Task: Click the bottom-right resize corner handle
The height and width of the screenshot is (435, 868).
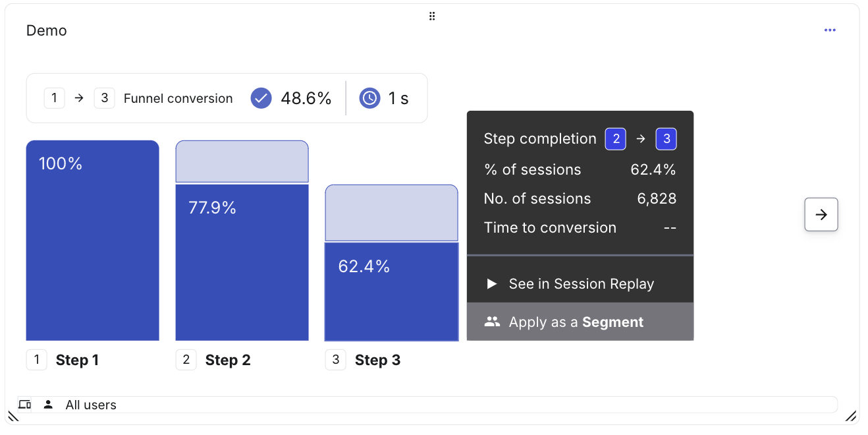Action: (x=851, y=416)
